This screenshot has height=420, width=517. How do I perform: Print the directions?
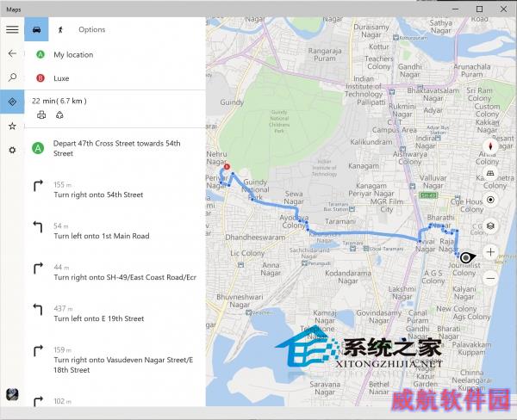coord(41,115)
